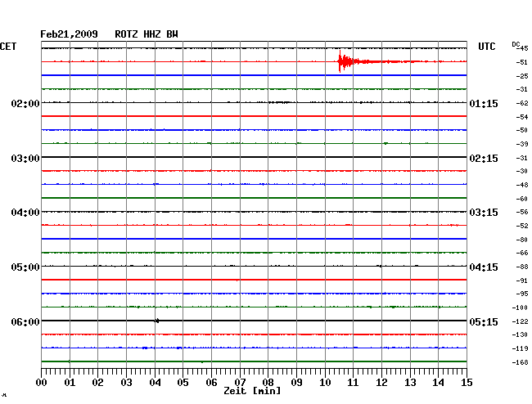This screenshot has width=532, height=404.
Task: Select the DC value -66
Action: [x=522, y=253]
